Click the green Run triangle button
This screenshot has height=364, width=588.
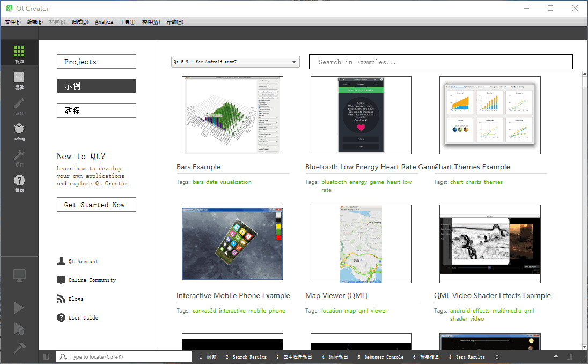(19, 308)
